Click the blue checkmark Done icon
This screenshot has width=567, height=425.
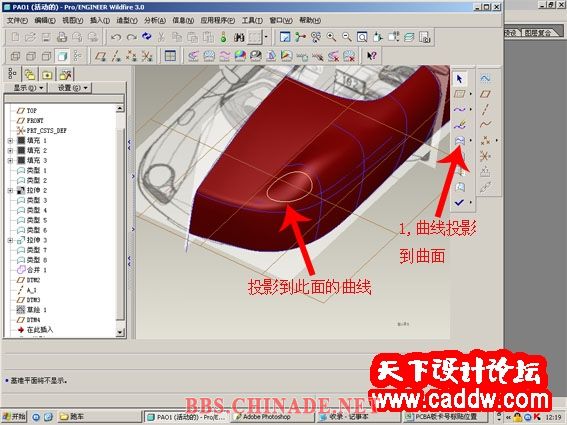click(459, 202)
